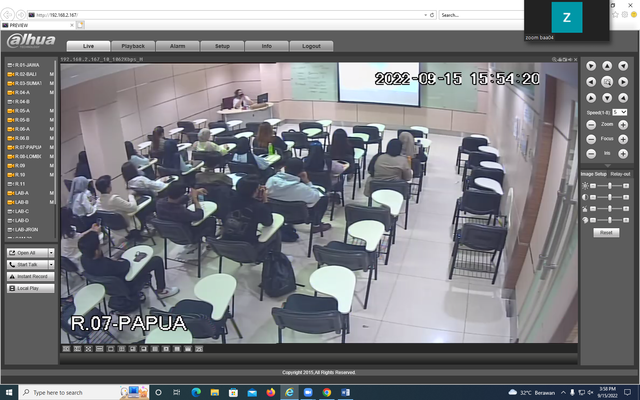The image size is (640, 400).
Task: Click the Logout button
Action: 311,46
